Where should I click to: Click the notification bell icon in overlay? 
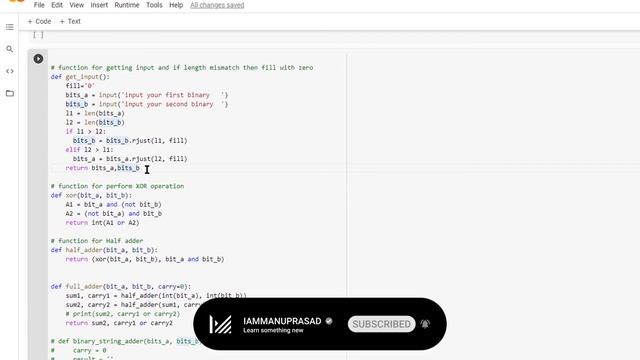click(x=425, y=324)
